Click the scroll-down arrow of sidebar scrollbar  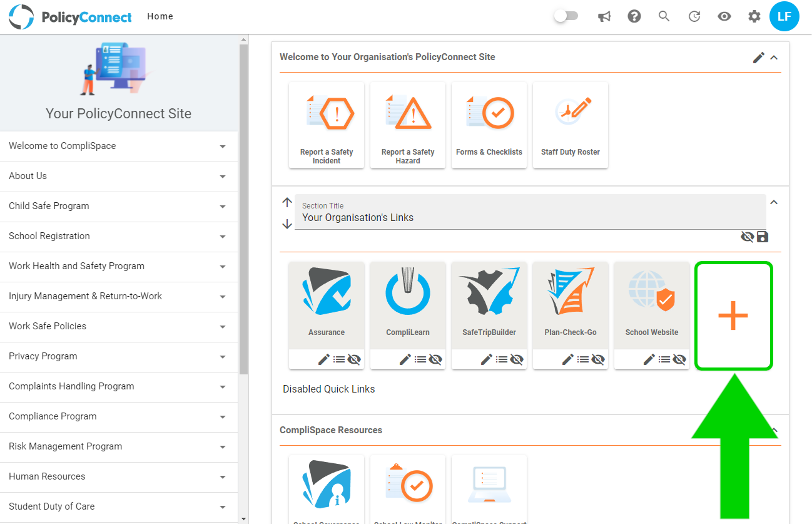tap(244, 518)
